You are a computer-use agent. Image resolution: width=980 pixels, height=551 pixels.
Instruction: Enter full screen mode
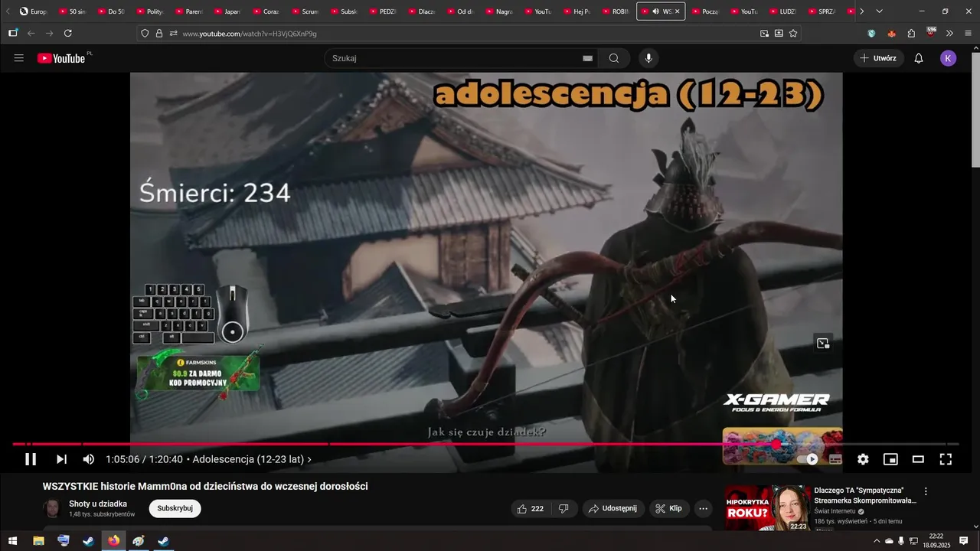(946, 459)
